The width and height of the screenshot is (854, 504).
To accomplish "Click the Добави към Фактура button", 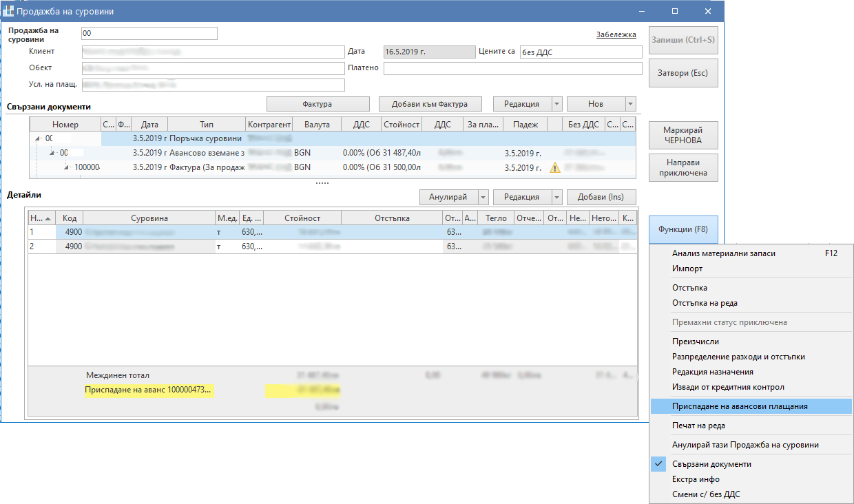I will tap(430, 104).
